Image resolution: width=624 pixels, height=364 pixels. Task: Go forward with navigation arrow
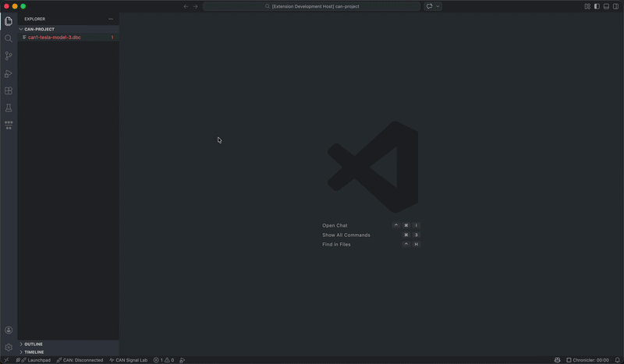click(196, 6)
